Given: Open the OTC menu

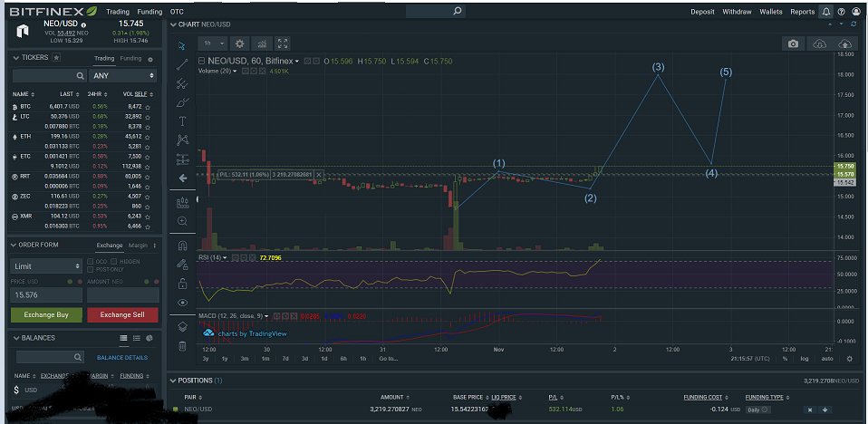Looking at the screenshot, I should click(177, 12).
